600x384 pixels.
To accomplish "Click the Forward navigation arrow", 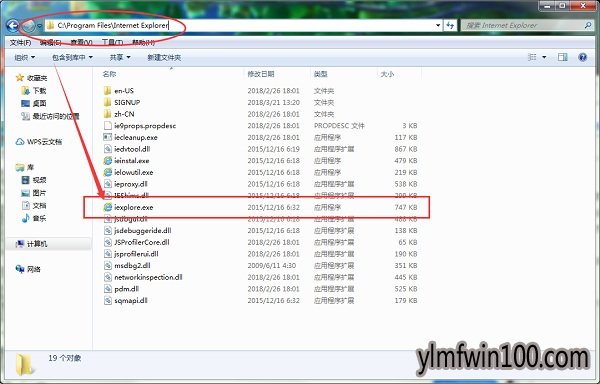I will point(28,26).
